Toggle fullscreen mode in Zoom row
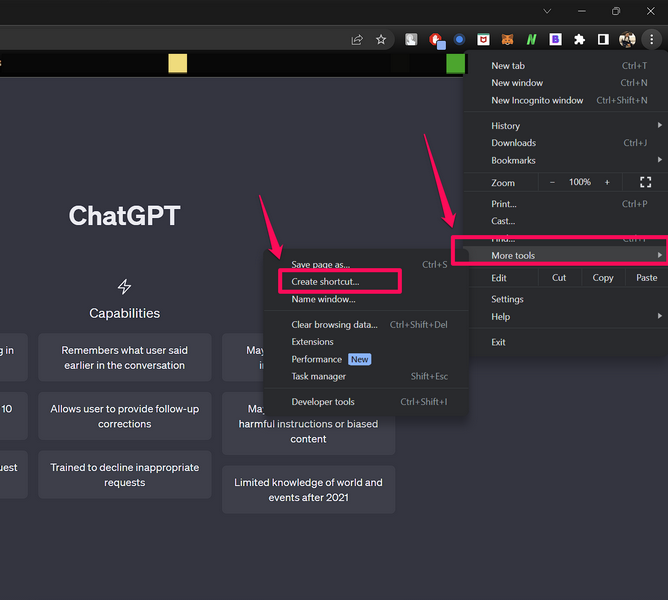Image resolution: width=668 pixels, height=600 pixels. 645,183
